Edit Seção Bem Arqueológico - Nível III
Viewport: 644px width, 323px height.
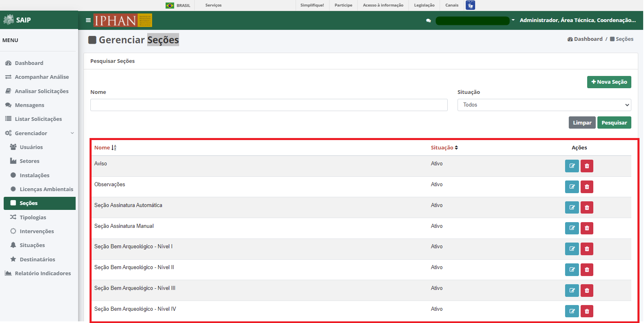pyautogui.click(x=572, y=290)
